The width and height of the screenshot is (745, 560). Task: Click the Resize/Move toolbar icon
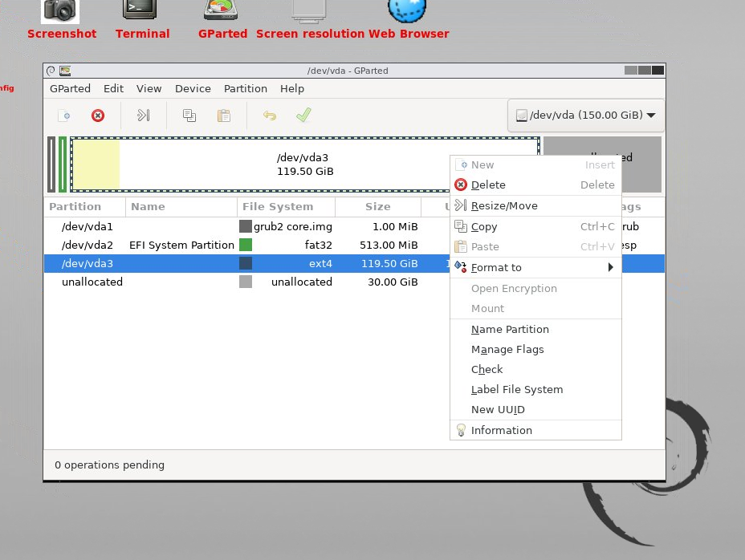144,116
